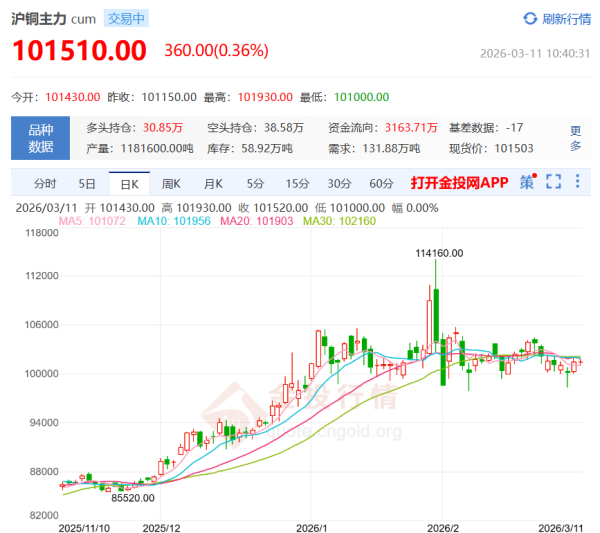Click the 交易中 trading status badge

pyautogui.click(x=126, y=18)
